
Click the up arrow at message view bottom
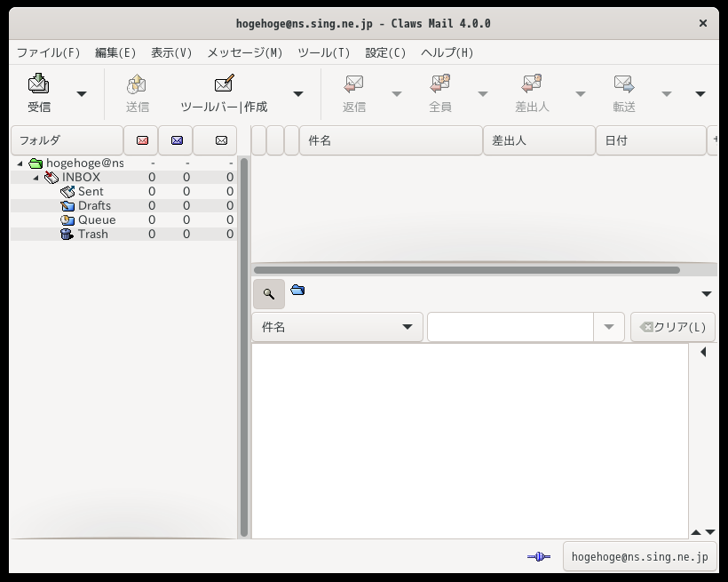(x=695, y=532)
